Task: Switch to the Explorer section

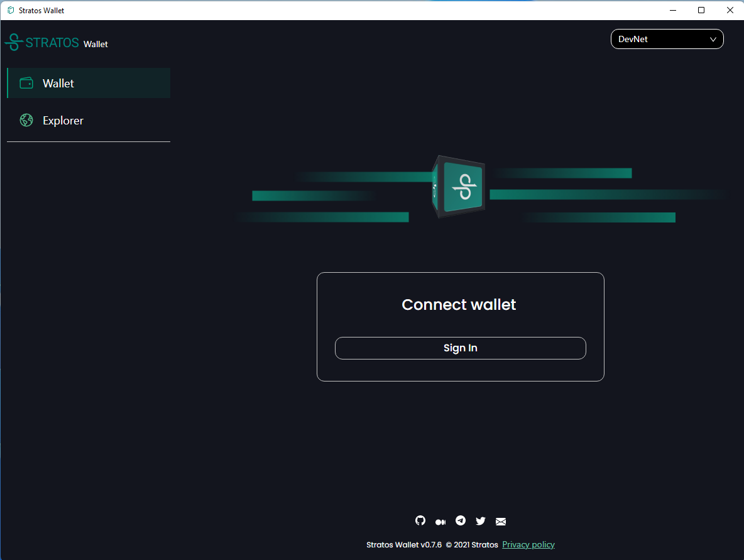Action: [x=63, y=120]
